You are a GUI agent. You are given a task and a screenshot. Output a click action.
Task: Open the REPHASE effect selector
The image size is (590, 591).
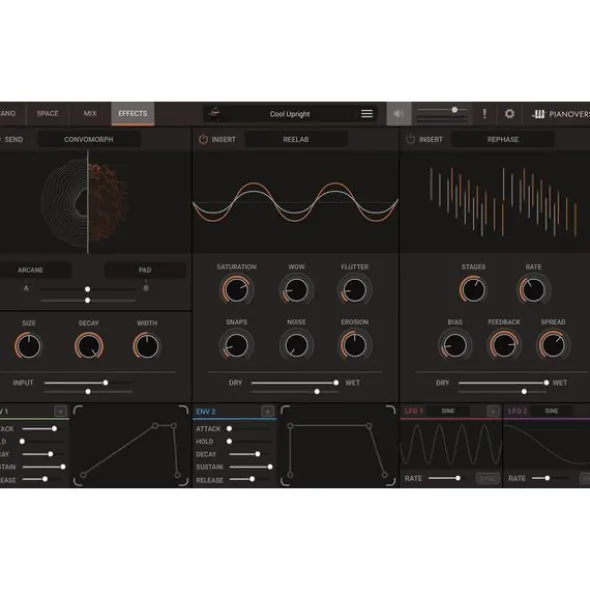503,139
